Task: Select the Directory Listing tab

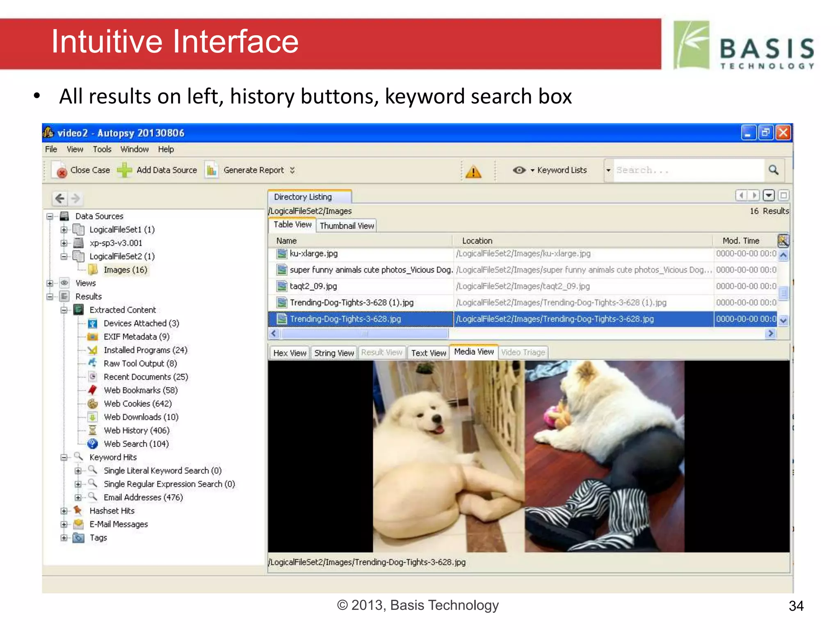Action: pos(310,197)
